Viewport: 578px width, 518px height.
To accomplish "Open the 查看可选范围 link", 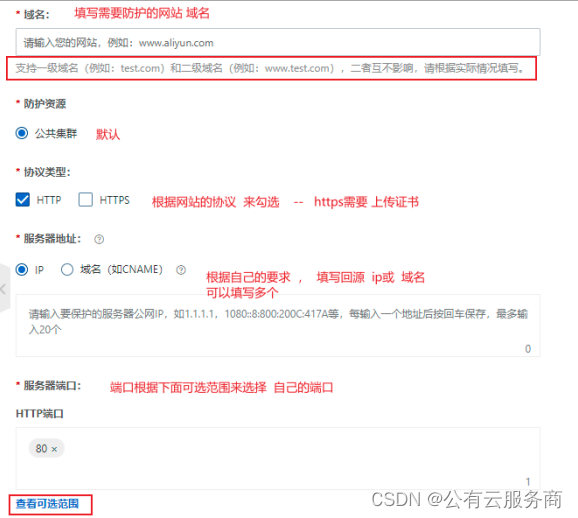I will tap(47, 504).
